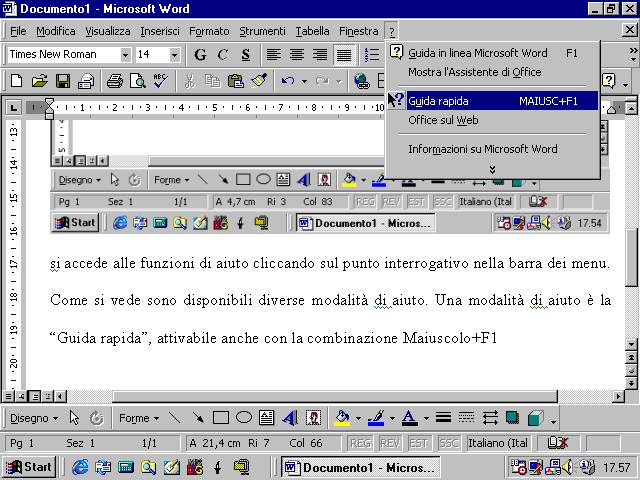Open the File menu
640x480 pixels.
pyautogui.click(x=18, y=31)
